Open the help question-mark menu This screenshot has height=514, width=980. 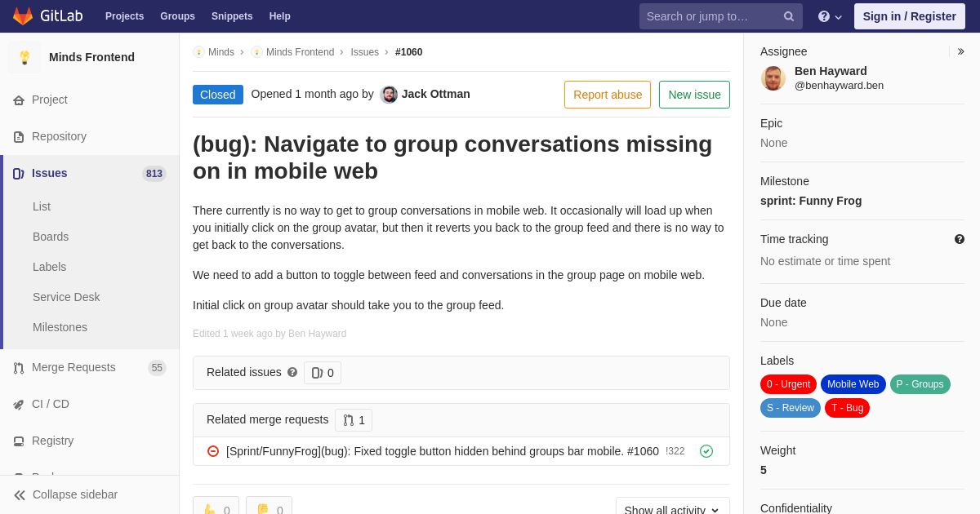click(x=830, y=16)
